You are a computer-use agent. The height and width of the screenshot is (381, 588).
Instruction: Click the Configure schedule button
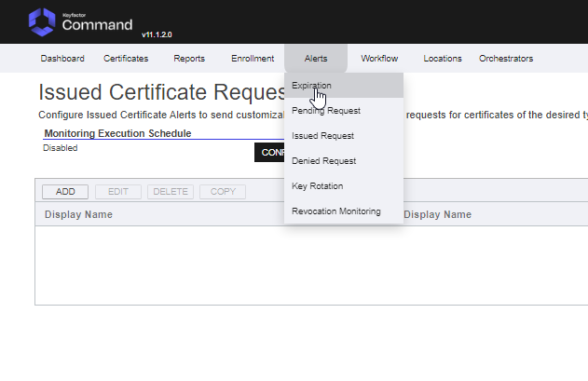[269, 153]
